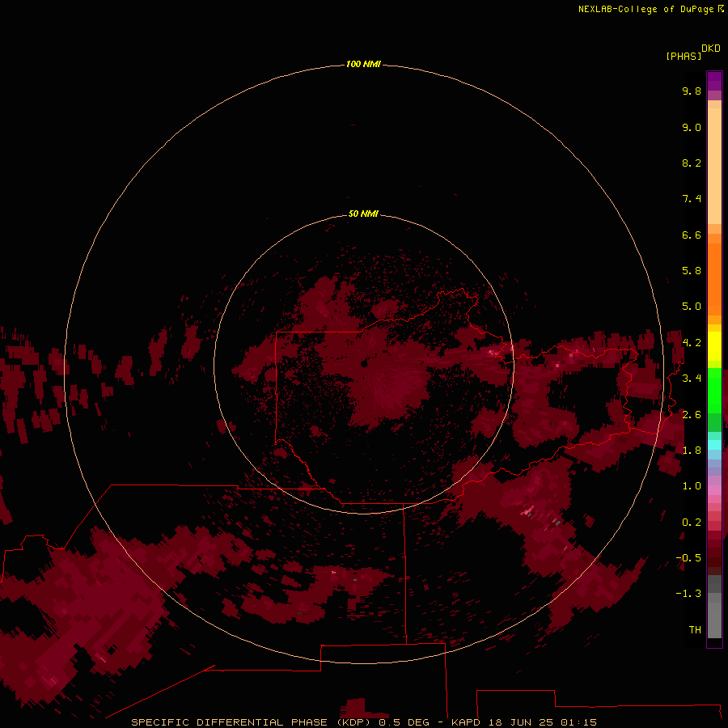This screenshot has width=728, height=728.
Task: Click the yellow segment of the color bar
Action: point(714,346)
